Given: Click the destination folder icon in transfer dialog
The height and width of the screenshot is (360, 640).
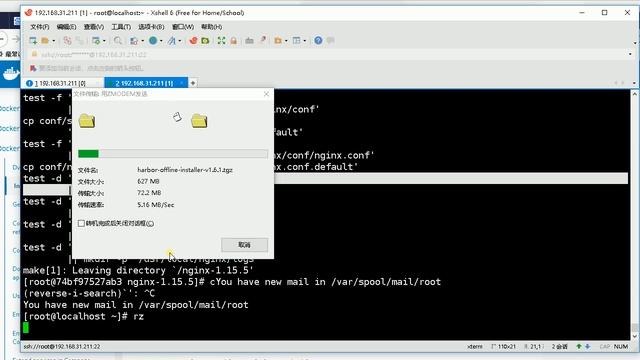Looking at the screenshot, I should pos(199,121).
